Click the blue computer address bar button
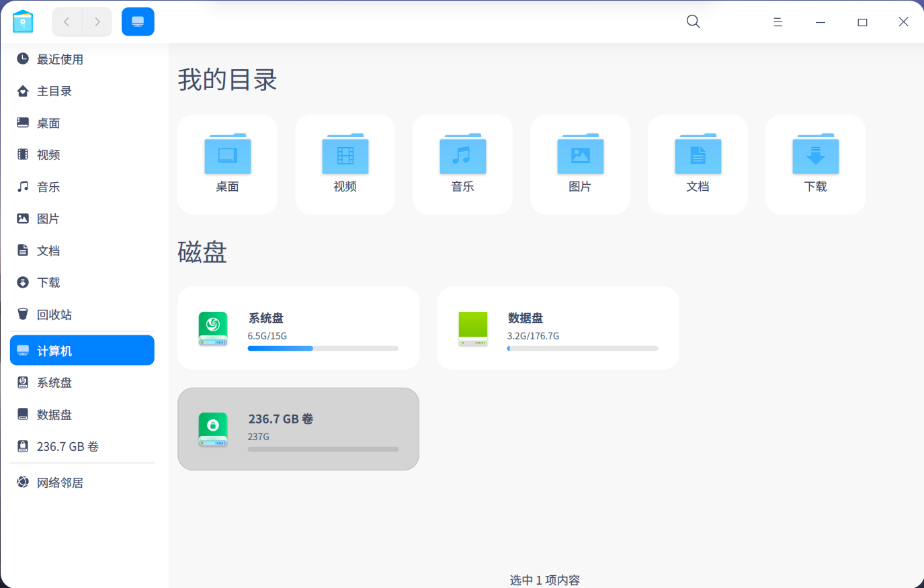Screen dimensions: 924x588 tap(138, 22)
